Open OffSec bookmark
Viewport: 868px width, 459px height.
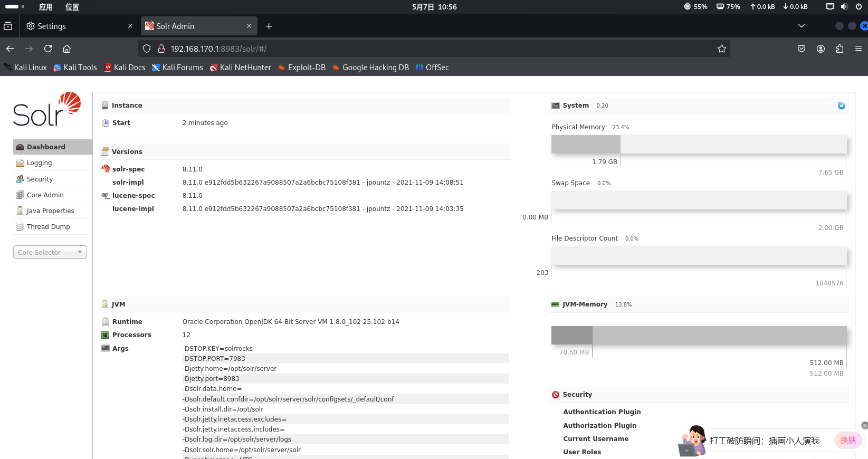(432, 68)
